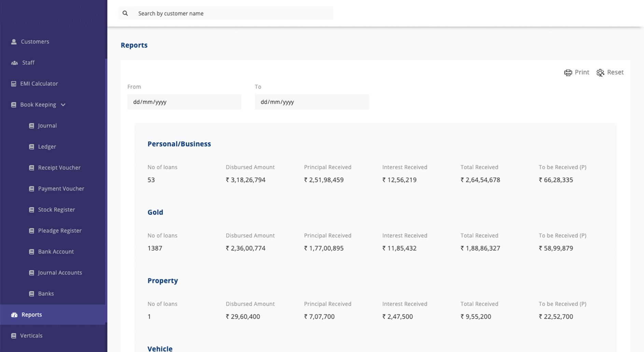This screenshot has width=644, height=352.
Task: Click total received ₹ 2,64,54,678
Action: coord(480,180)
